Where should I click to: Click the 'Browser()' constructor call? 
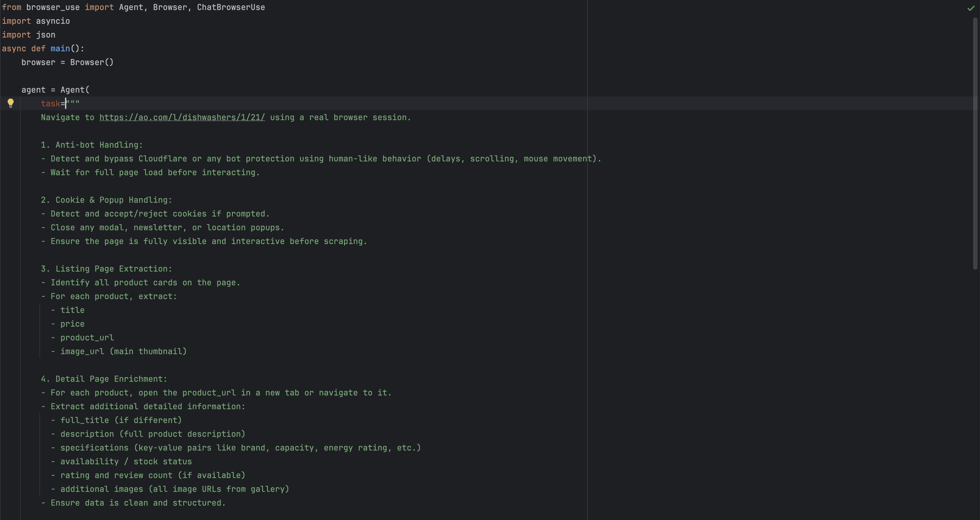pos(91,62)
